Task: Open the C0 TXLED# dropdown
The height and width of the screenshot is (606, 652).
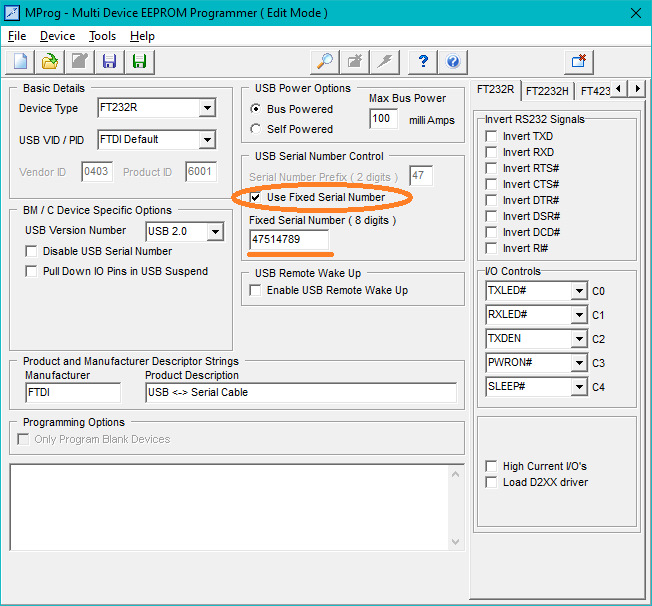Action: 579,291
